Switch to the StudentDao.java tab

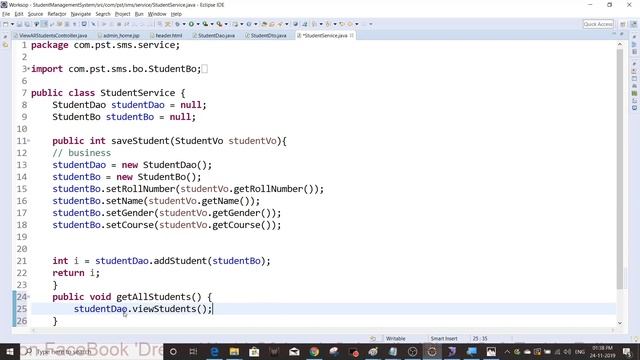pyautogui.click(x=216, y=36)
